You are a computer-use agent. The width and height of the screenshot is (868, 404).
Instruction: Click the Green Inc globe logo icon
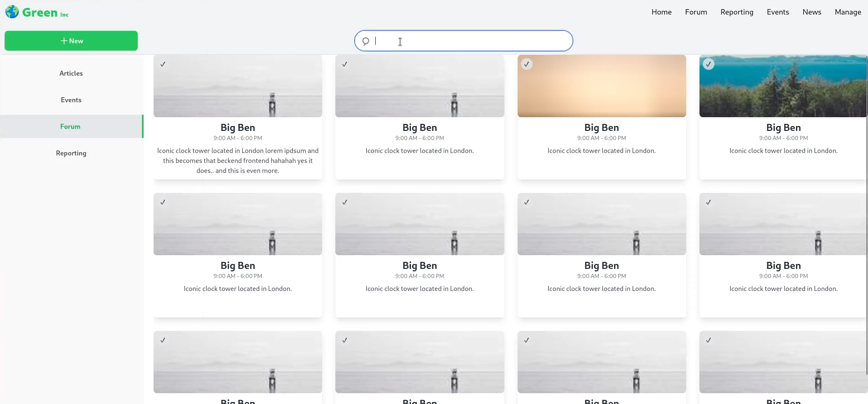(12, 12)
